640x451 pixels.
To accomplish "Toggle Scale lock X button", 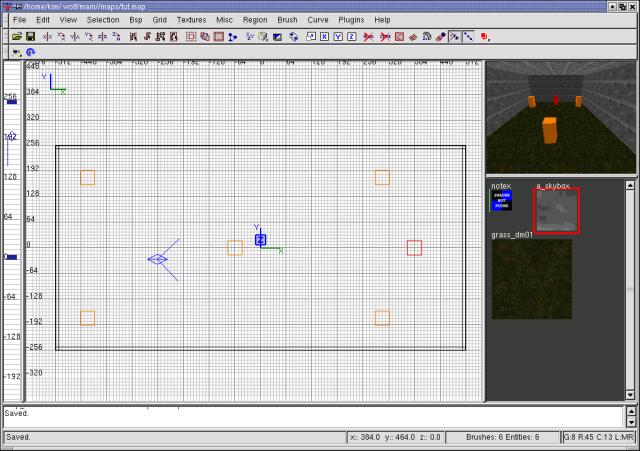I will (x=324, y=37).
